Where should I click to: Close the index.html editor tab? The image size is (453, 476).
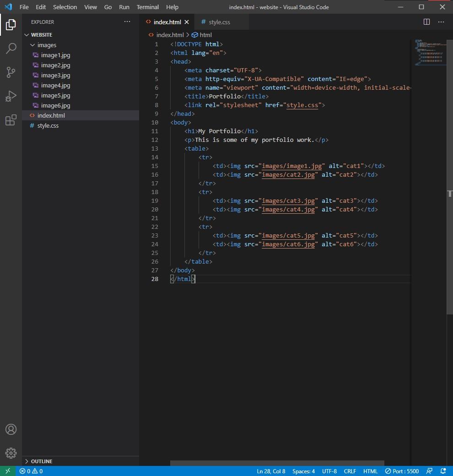(187, 22)
